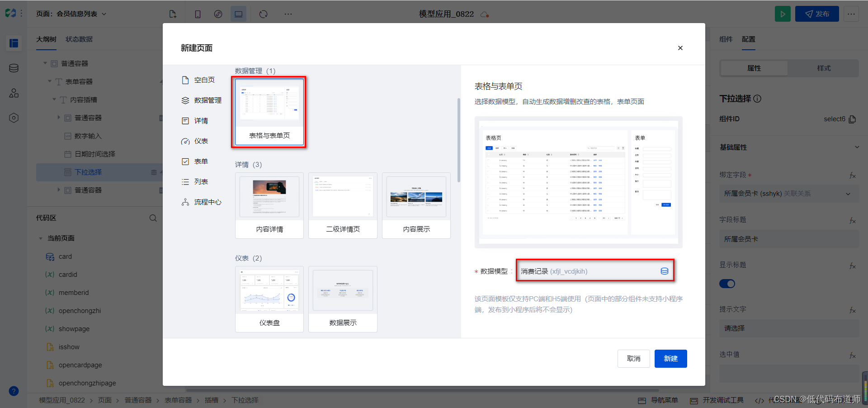Image resolution: width=868 pixels, height=408 pixels.
Task: Switch to the 组件 tab
Action: 726,39
